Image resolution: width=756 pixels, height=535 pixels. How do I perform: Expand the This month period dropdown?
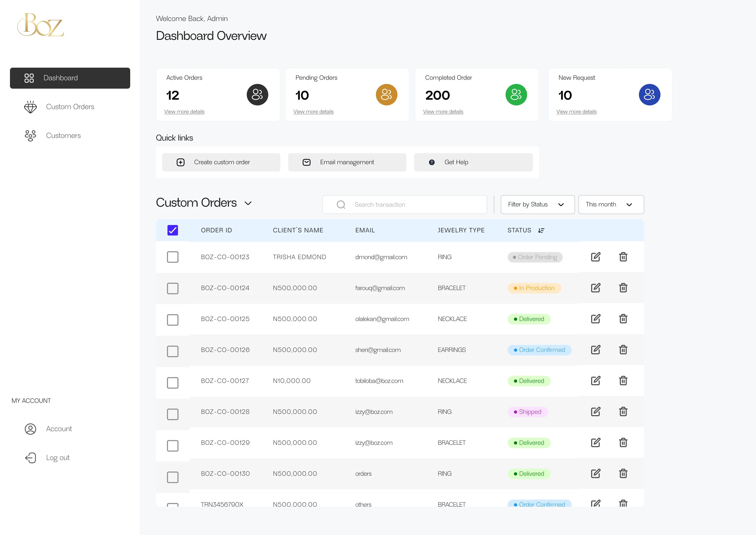tap(611, 205)
